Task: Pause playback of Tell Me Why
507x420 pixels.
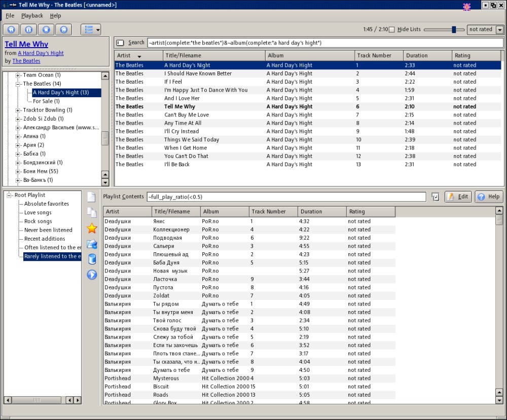Action: click(x=29, y=30)
